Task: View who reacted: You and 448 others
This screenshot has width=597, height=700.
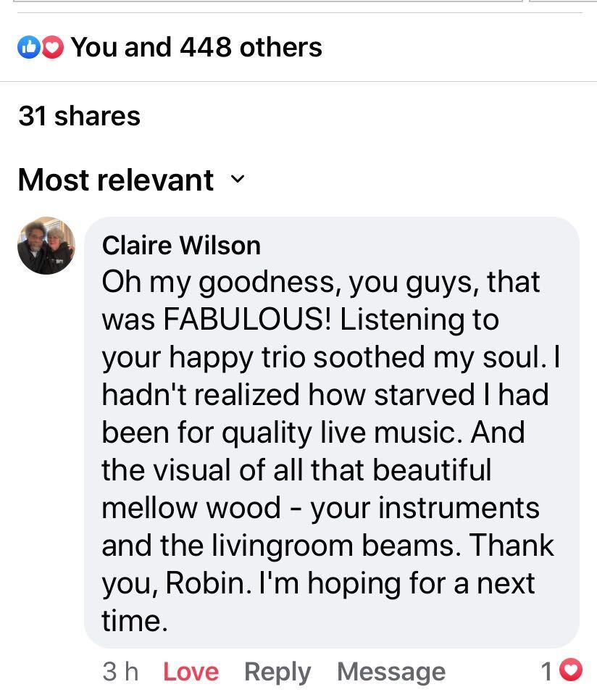Action: click(196, 48)
